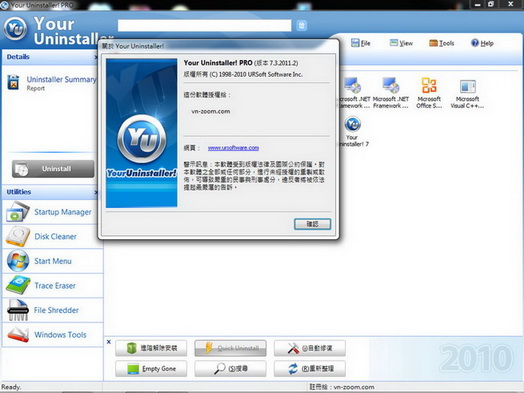The width and height of the screenshot is (524, 393).
Task: Confirm the About dialog with the OK button
Action: pos(312,224)
